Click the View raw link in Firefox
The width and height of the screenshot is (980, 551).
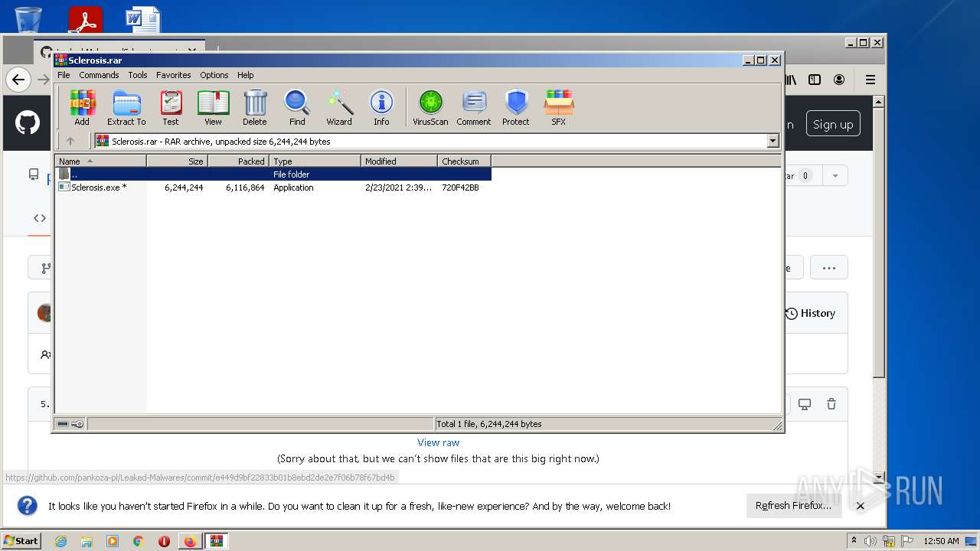pyautogui.click(x=439, y=442)
